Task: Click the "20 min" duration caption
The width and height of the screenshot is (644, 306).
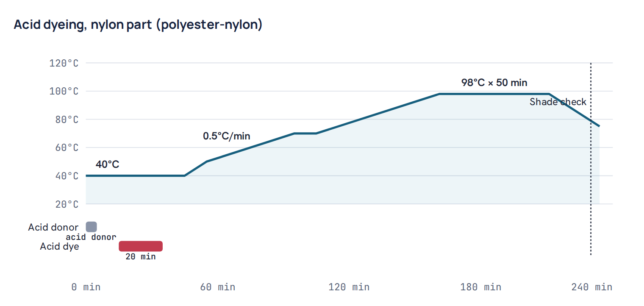Action: 141,256
